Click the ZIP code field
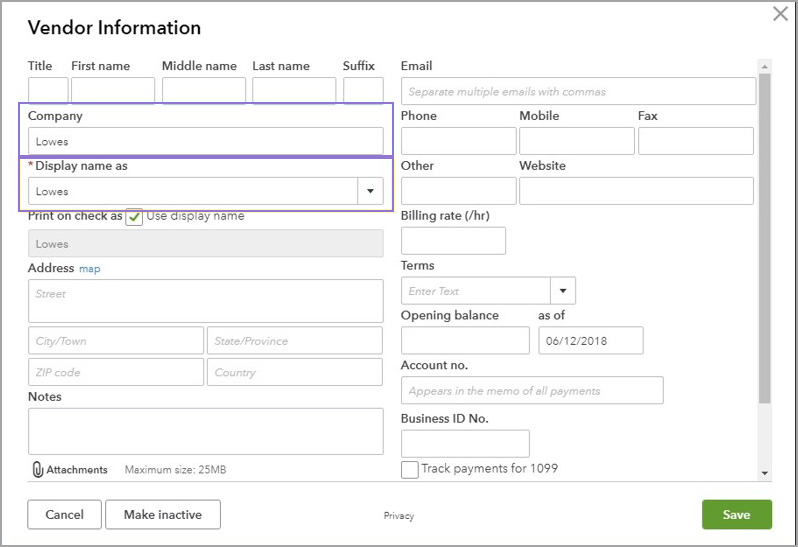The width and height of the screenshot is (798, 547). [x=116, y=372]
